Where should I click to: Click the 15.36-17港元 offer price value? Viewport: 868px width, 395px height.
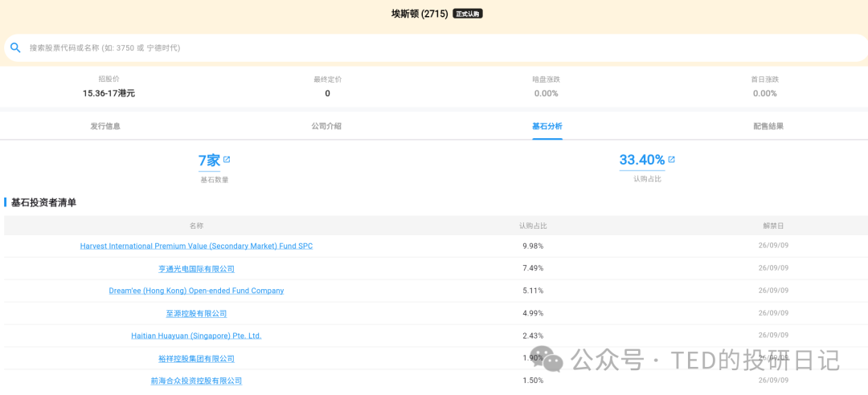(x=109, y=93)
